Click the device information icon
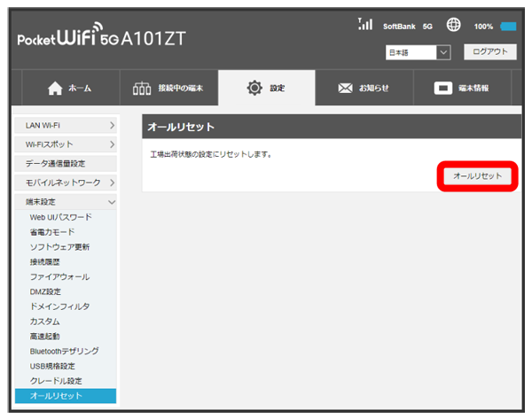 tap(443, 89)
